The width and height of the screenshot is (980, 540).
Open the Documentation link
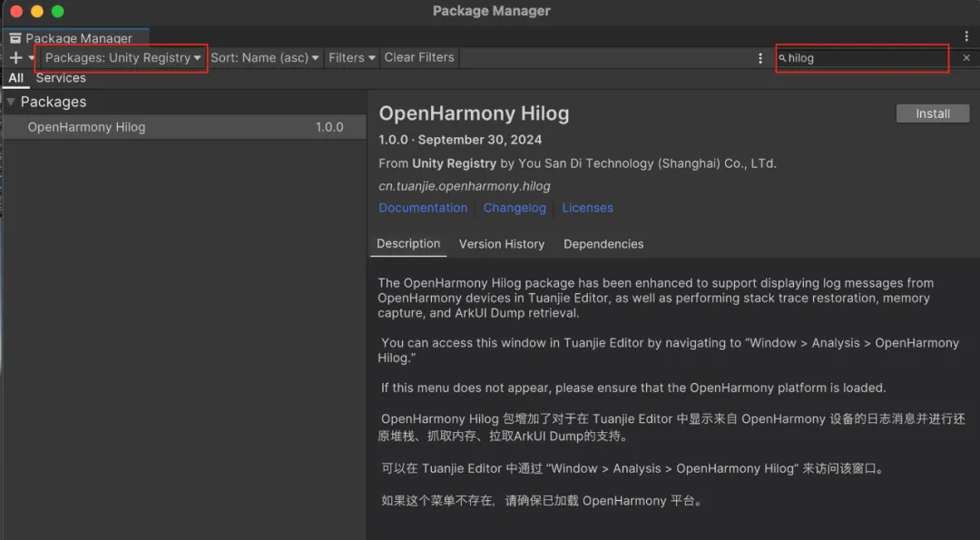[423, 208]
